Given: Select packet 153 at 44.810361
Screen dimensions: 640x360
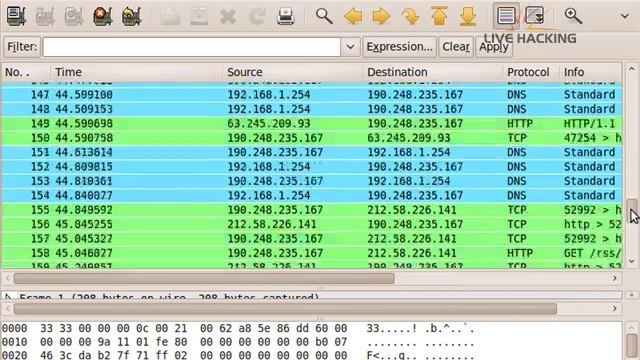Looking at the screenshot, I should [x=312, y=181].
